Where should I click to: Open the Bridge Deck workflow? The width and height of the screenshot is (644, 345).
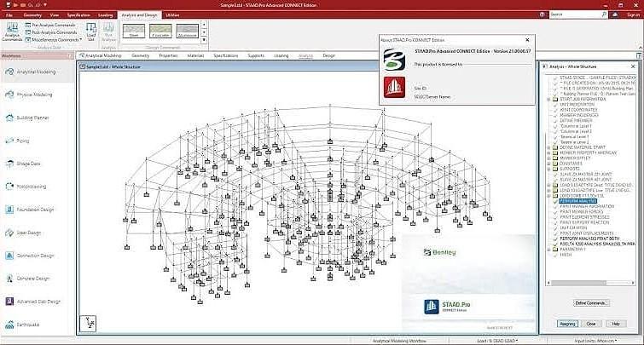tap(24, 164)
